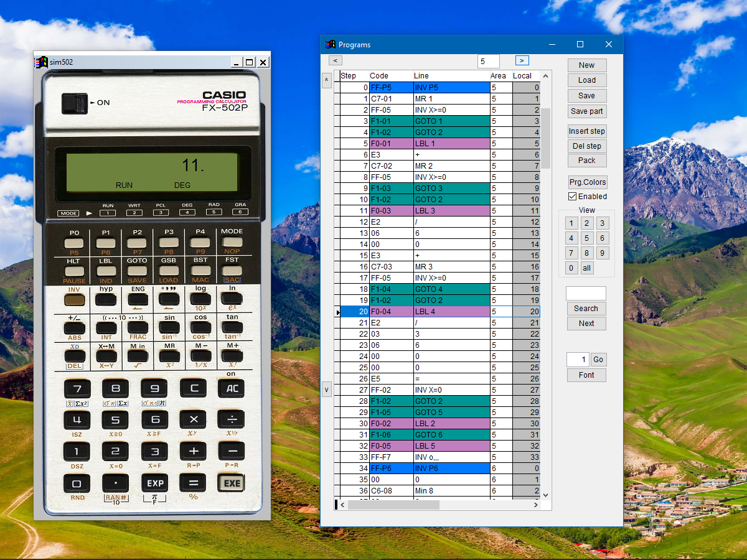Tap the MR memory recall key
Screen dimensions: 747x560
pos(169,357)
